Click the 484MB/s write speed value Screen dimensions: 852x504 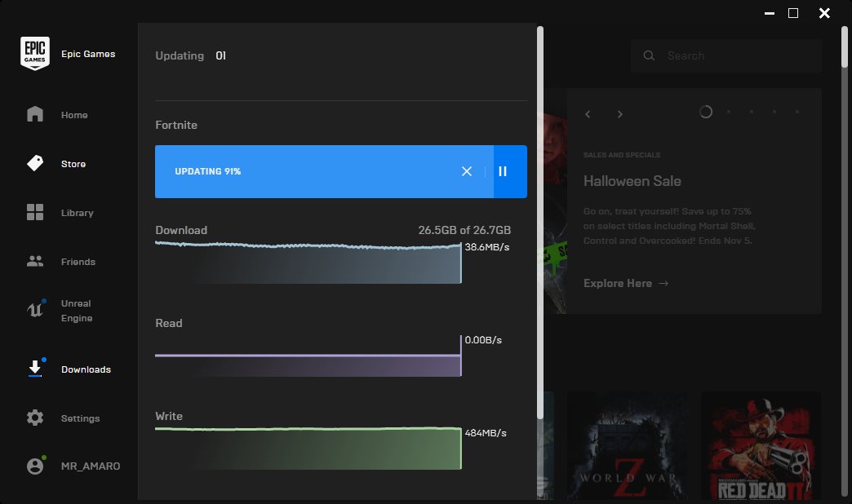click(x=486, y=433)
